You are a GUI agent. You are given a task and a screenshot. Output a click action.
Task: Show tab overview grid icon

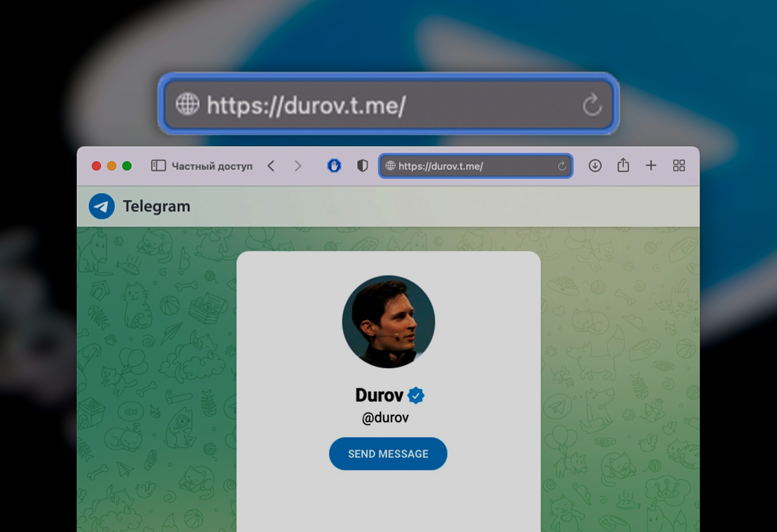pos(679,165)
